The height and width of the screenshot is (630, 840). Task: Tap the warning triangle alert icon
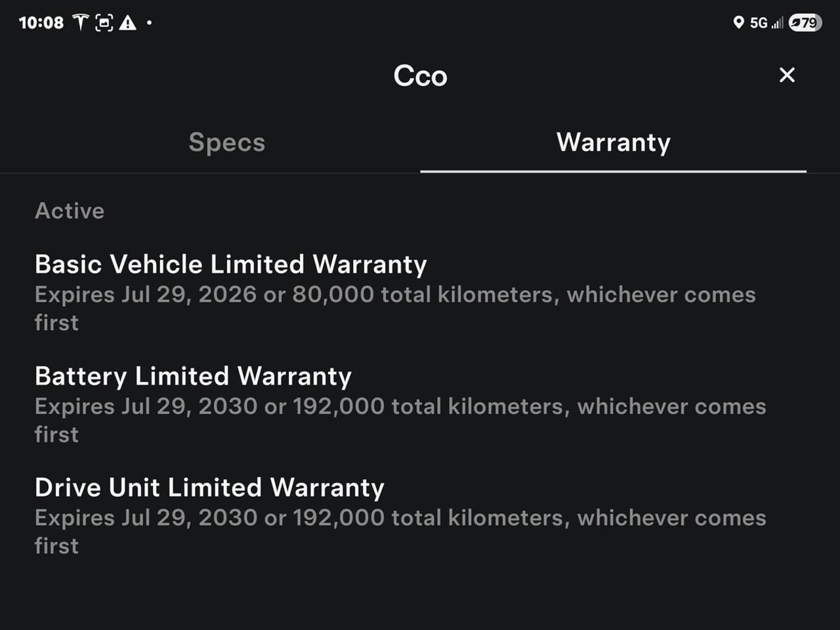click(x=128, y=23)
